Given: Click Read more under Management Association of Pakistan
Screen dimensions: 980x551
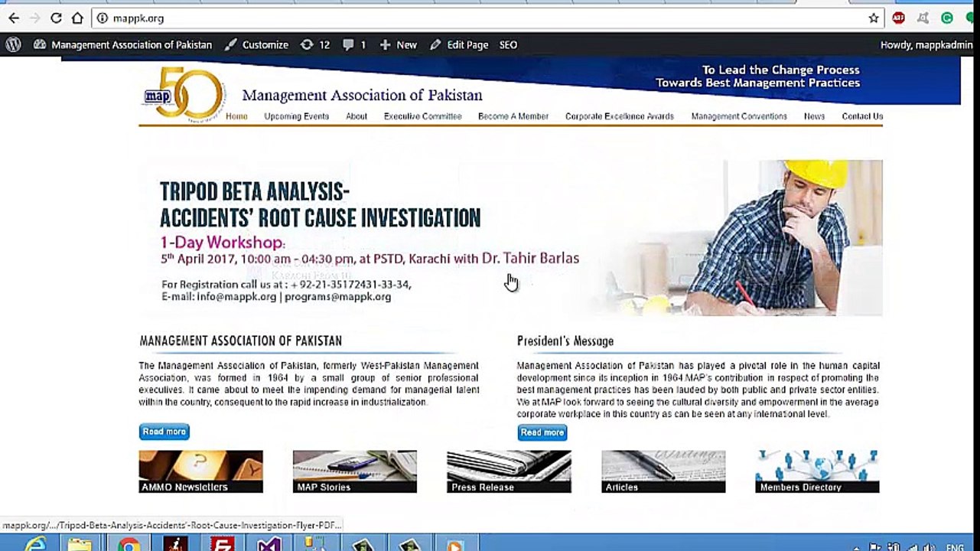Looking at the screenshot, I should [x=164, y=432].
